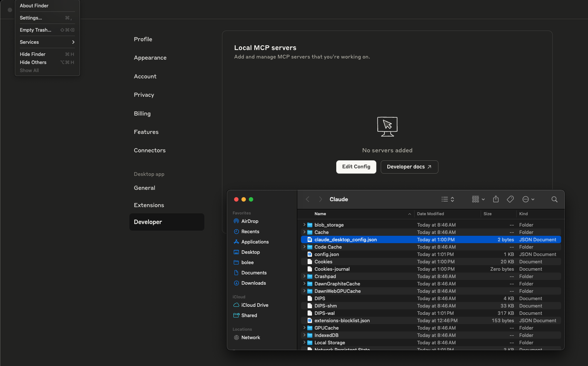Screen dimensions: 588x366
Task: Click the Share icon in Finder toolbar
Action: [496, 199]
